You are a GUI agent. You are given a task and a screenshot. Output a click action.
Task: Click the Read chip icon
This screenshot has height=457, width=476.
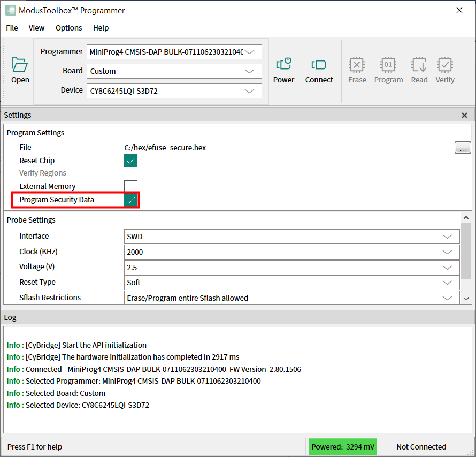(x=419, y=65)
